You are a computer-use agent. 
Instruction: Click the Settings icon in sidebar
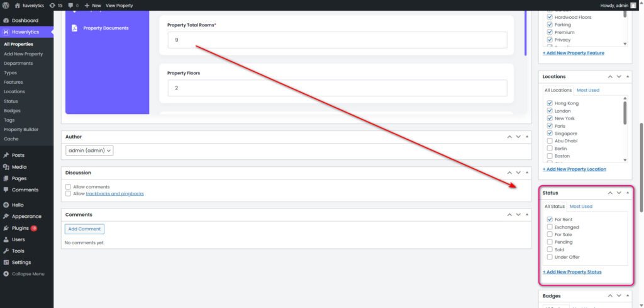[x=6, y=262]
